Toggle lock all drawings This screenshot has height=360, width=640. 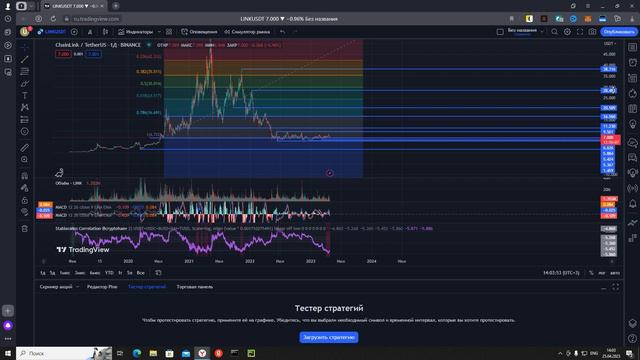tap(25, 200)
